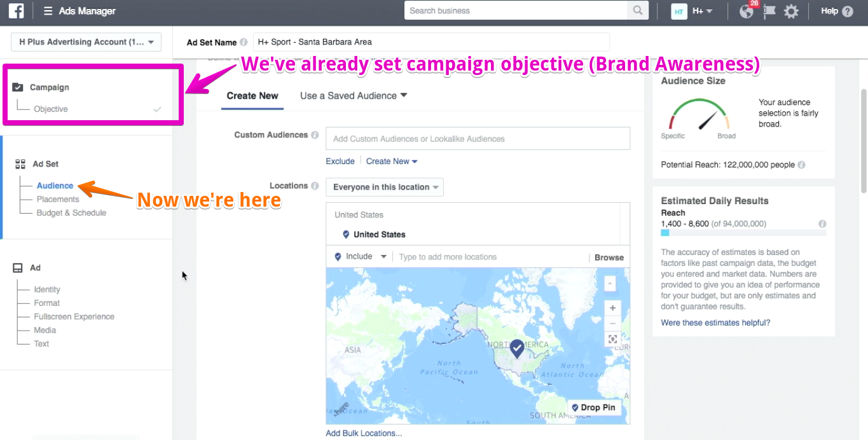Click Were these estimates helpful link
The width and height of the screenshot is (868, 440).
pyautogui.click(x=715, y=323)
